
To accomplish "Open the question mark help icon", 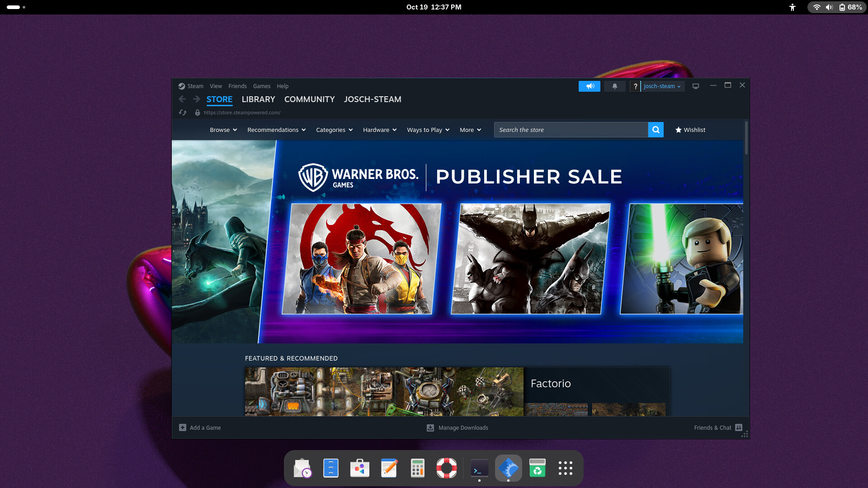I will [x=635, y=86].
